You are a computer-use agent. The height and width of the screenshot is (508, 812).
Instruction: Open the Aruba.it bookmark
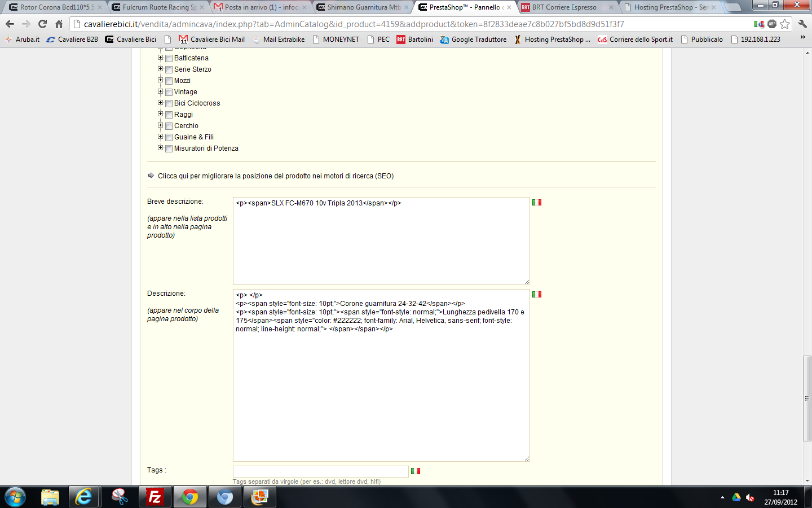(x=23, y=40)
